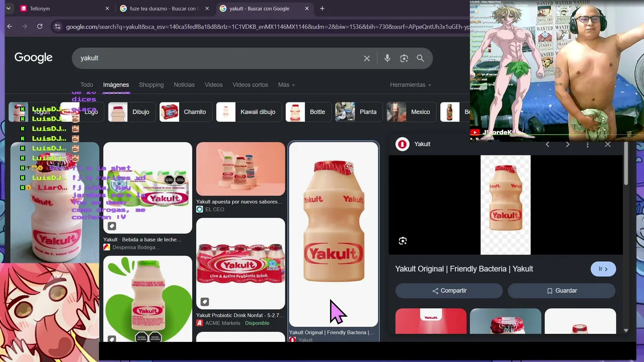Select the yakult - Buscar con Google tab
Viewport: 644px width, 362px height.
264,9
